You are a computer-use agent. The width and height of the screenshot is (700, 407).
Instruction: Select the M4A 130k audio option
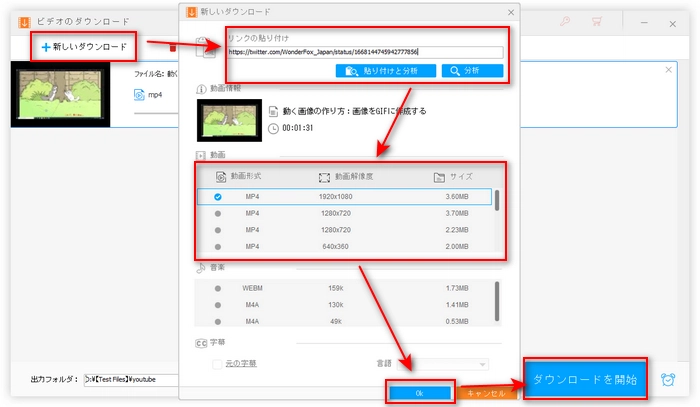point(218,304)
